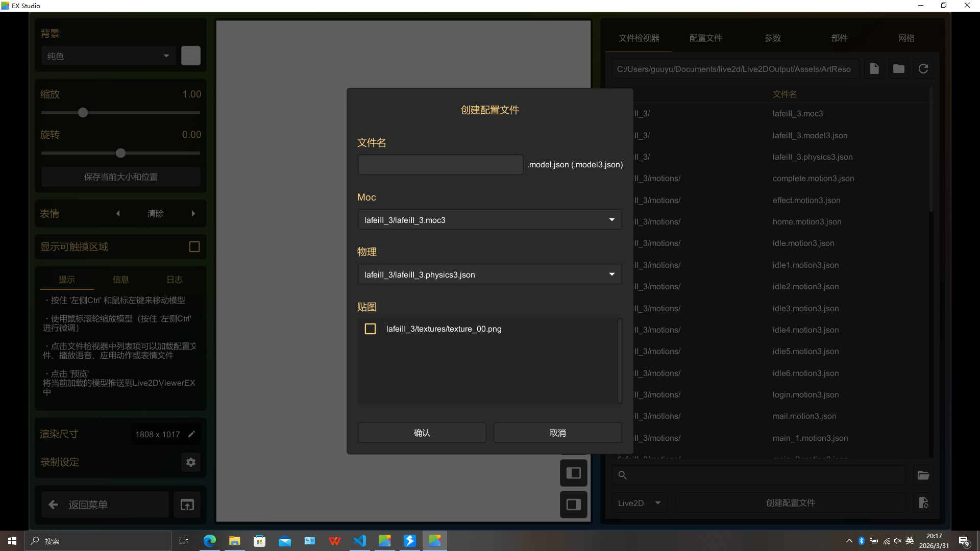Click the file settings icon next to 创建配置文件
980x551 pixels.
click(x=923, y=503)
